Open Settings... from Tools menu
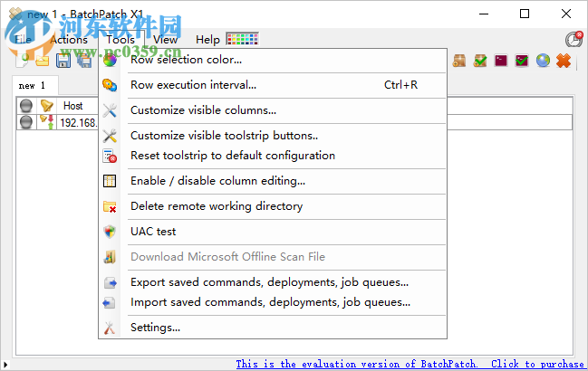Viewport: 588px width, 371px height. [x=273, y=328]
